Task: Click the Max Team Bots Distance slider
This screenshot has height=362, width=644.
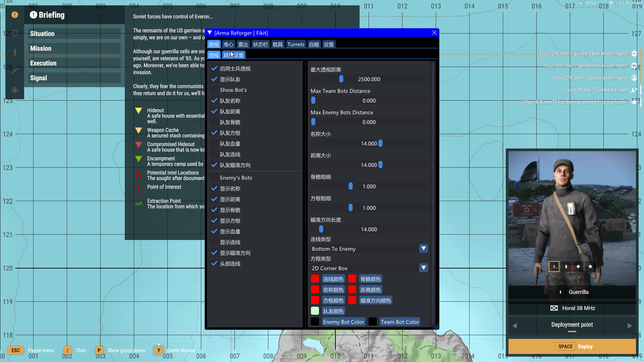Action: 369,101
